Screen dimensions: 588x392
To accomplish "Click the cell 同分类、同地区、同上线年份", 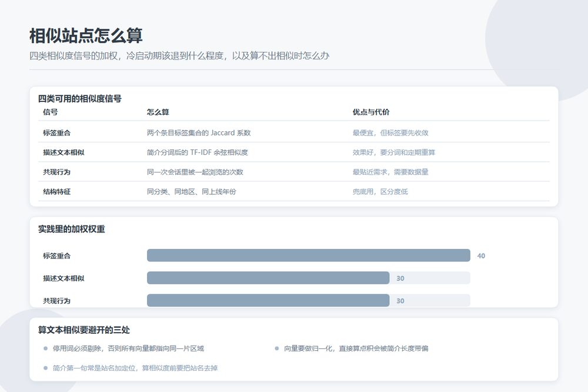I will coord(192,191).
